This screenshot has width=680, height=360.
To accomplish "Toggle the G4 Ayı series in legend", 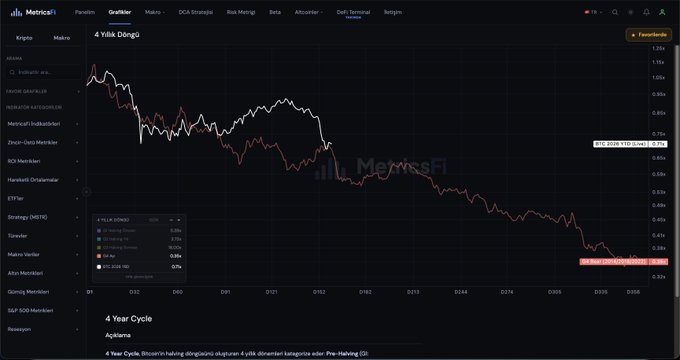I will tap(139, 256).
